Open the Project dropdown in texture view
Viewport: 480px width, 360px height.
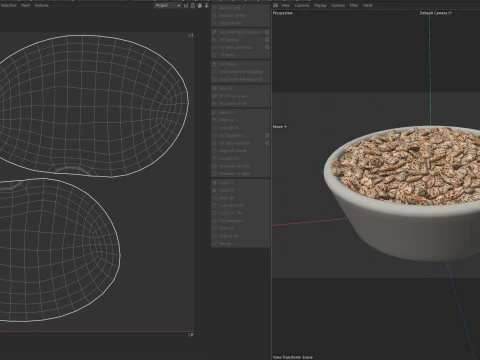167,5
